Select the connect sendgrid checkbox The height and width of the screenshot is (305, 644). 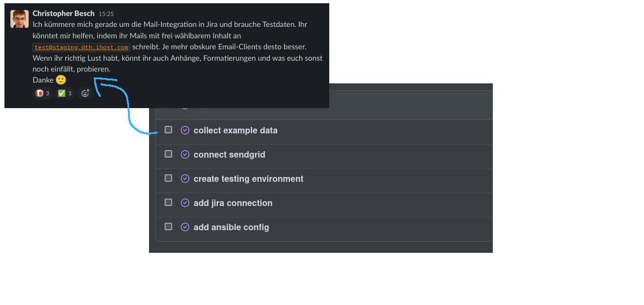pos(168,154)
